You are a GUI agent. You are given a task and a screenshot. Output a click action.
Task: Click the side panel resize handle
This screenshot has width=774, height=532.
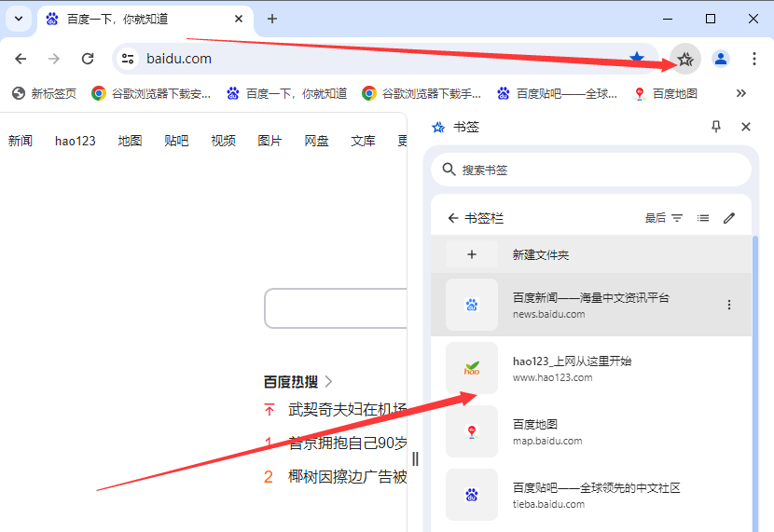click(x=415, y=459)
